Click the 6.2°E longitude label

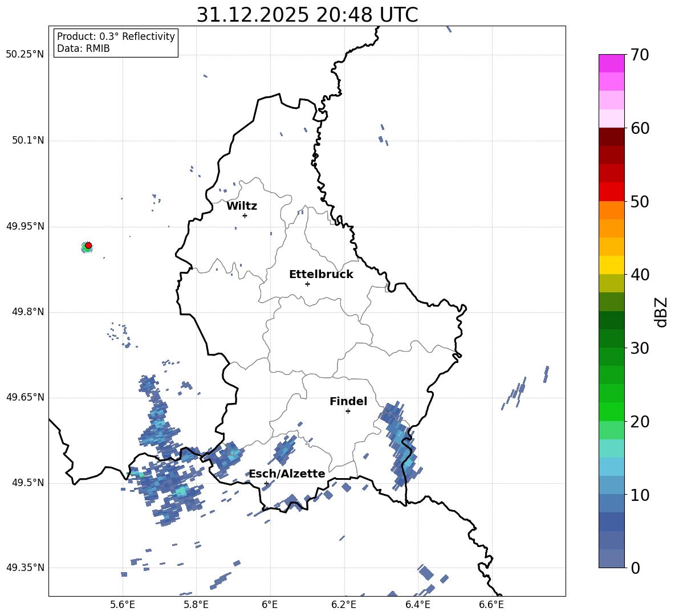344,605
